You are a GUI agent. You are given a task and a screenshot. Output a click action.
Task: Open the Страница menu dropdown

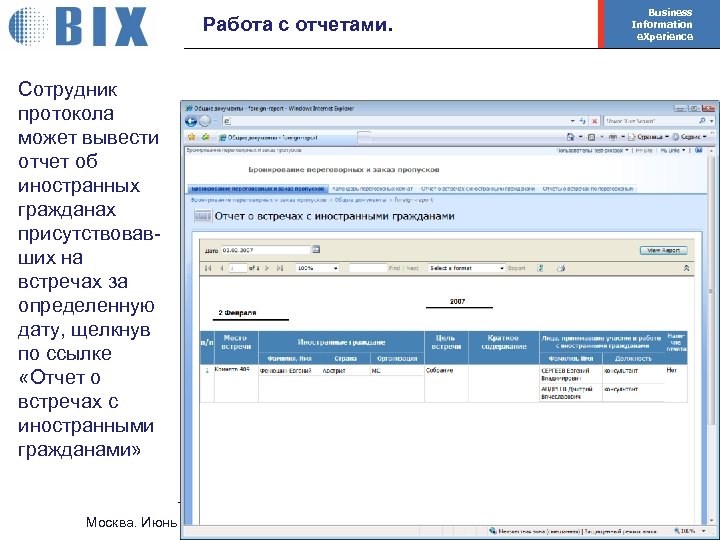pyautogui.click(x=648, y=137)
